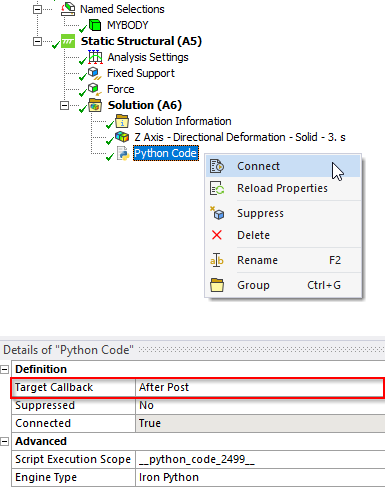The width and height of the screenshot is (385, 496).
Task: Click the Rename icon in menu
Action: click(x=217, y=260)
